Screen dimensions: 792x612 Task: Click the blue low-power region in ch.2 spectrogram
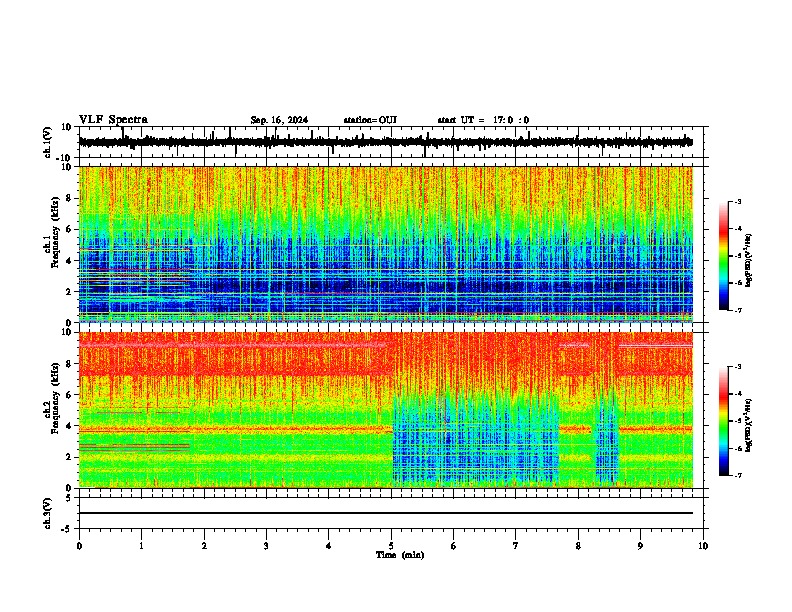click(x=476, y=439)
